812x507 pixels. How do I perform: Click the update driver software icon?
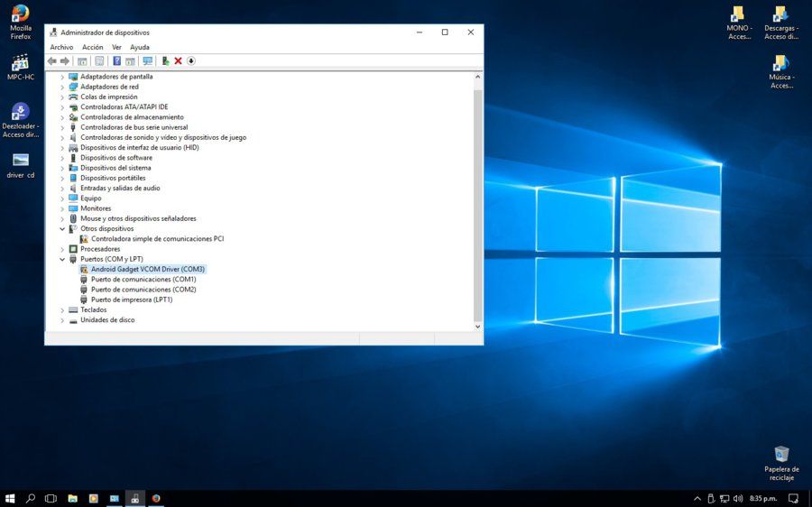(x=165, y=61)
